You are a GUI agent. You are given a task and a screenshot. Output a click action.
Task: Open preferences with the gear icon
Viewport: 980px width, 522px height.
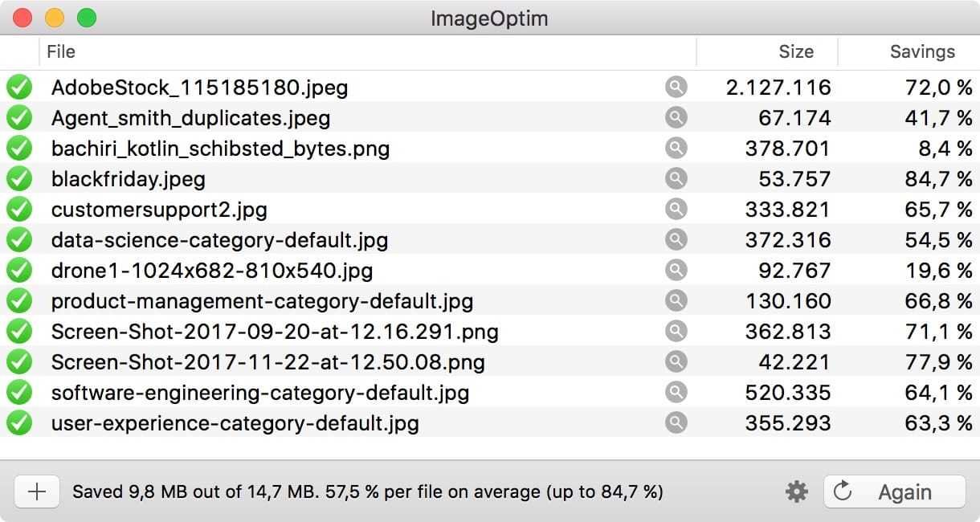797,491
